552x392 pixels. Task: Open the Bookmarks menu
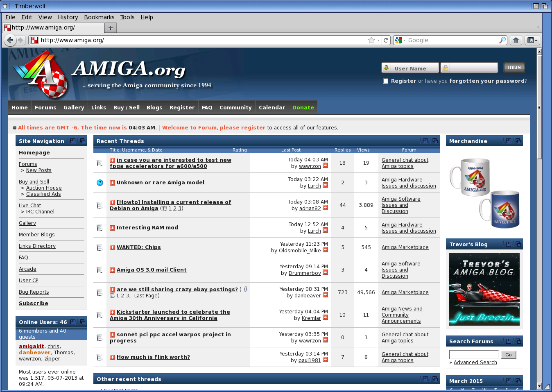[99, 17]
